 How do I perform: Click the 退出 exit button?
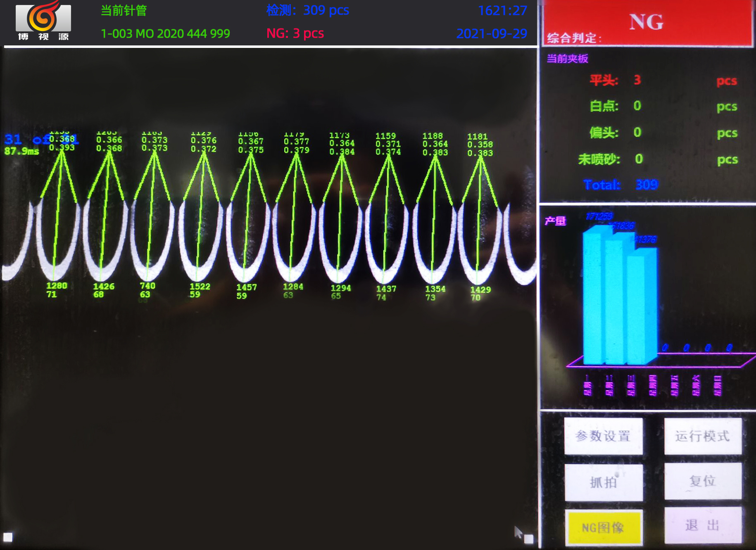pyautogui.click(x=703, y=525)
